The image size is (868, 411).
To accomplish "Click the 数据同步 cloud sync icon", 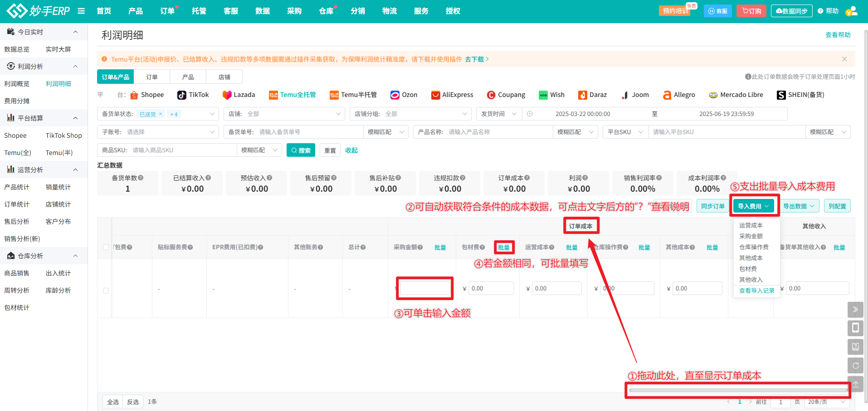I will pyautogui.click(x=778, y=10).
